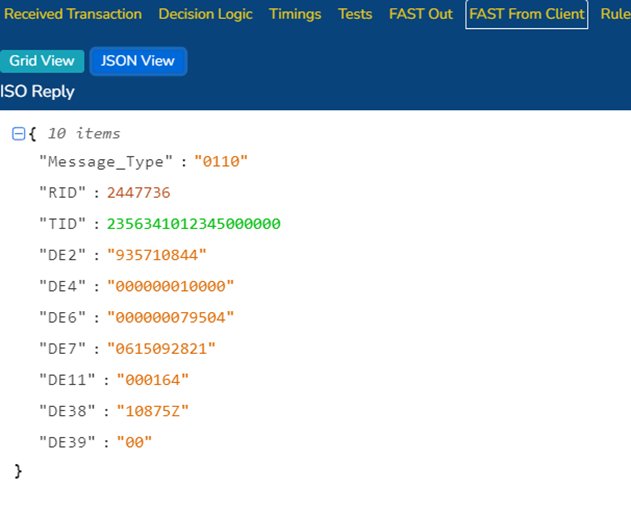Click the ISO Reply heading
The width and height of the screenshot is (631, 513).
37,92
